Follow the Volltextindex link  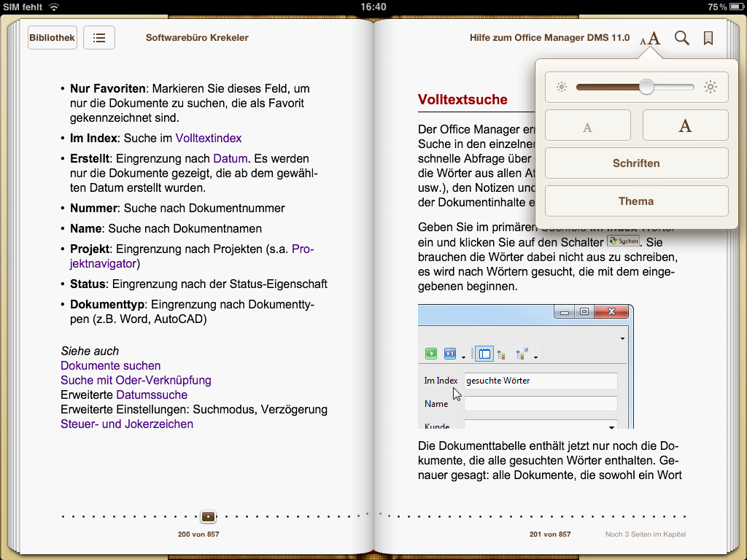click(x=209, y=138)
